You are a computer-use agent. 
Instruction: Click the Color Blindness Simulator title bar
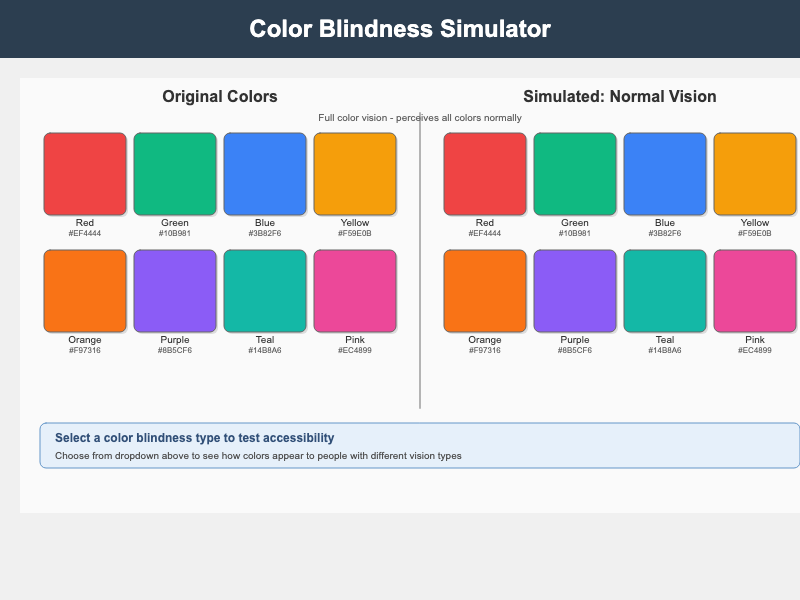pyautogui.click(x=400, y=29)
